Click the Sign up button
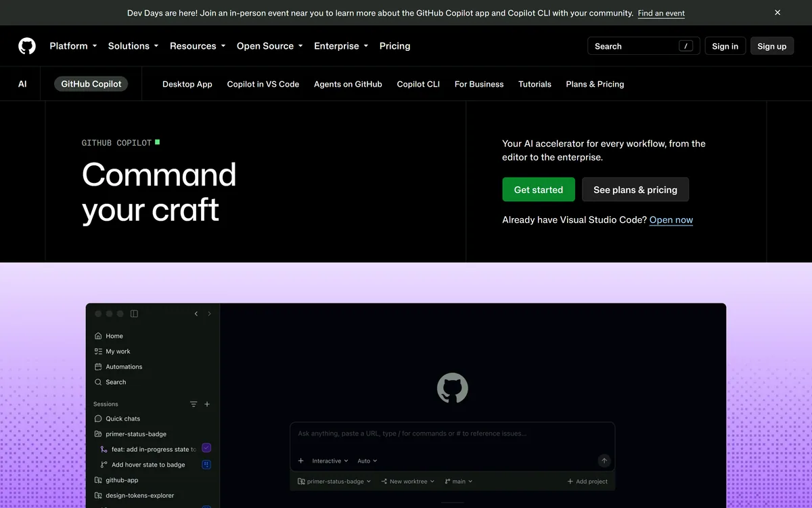This screenshot has width=812, height=508. click(772, 46)
